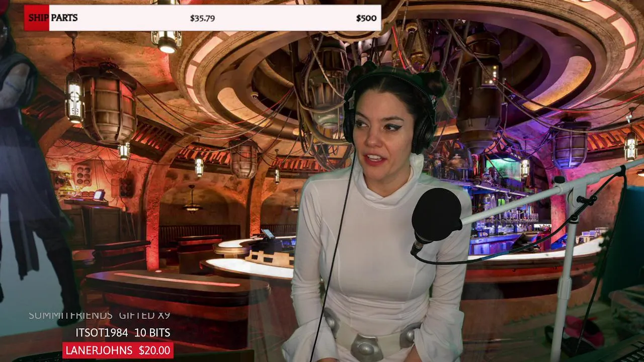Viewport: 644px width, 362px height.
Task: Click the $500 goal target amount
Action: [366, 18]
